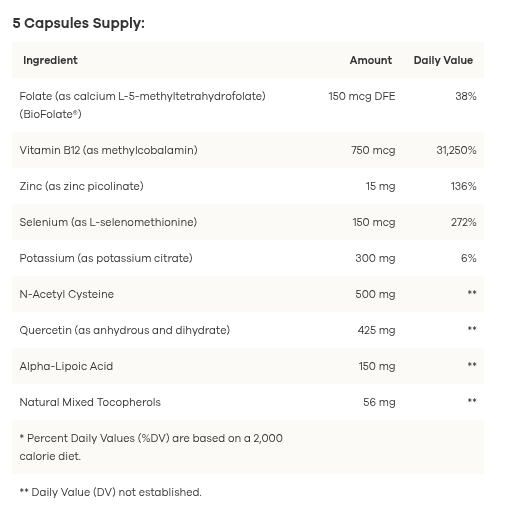Select the Folate ingredient row text
This screenshot has height=522, width=515.
[x=142, y=105]
